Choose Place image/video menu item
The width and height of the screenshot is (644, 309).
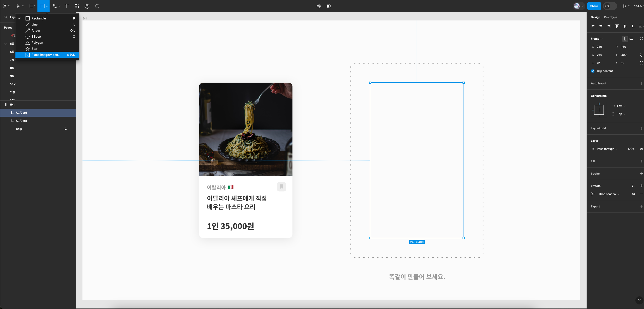pyautogui.click(x=46, y=55)
